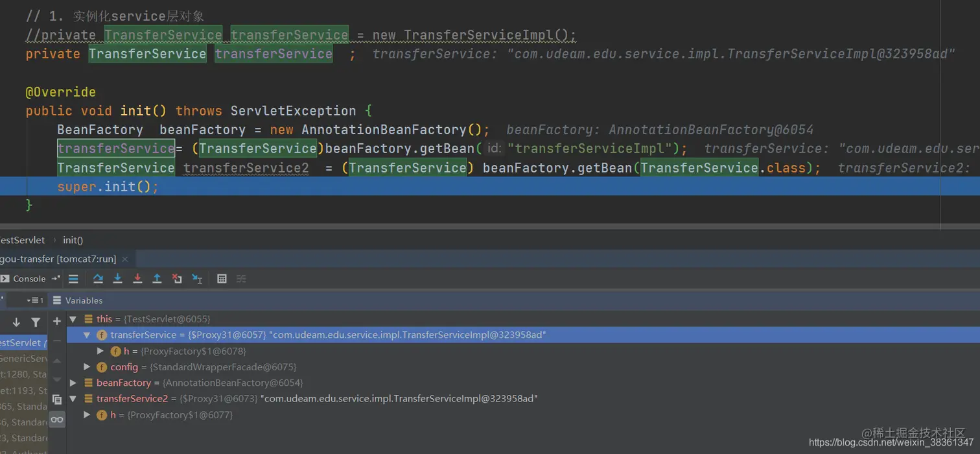Click the Force Step Into red arrow
This screenshot has height=454, width=980.
137,278
